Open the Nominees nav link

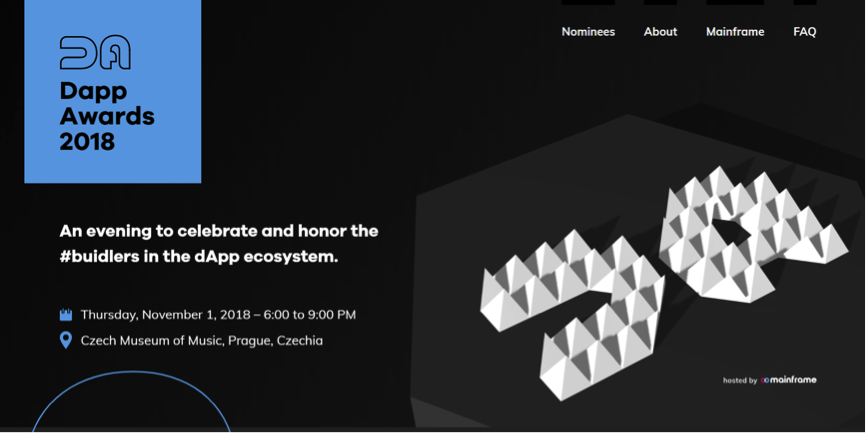(588, 32)
